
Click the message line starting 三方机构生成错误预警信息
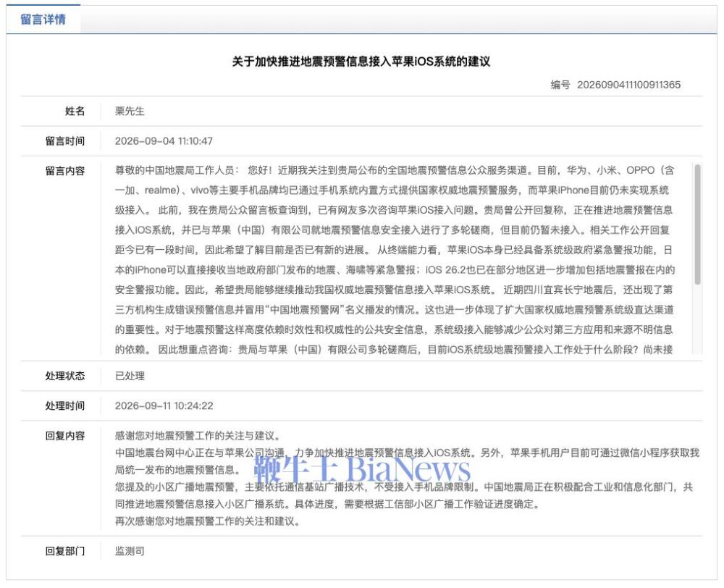pyautogui.click(x=395, y=309)
